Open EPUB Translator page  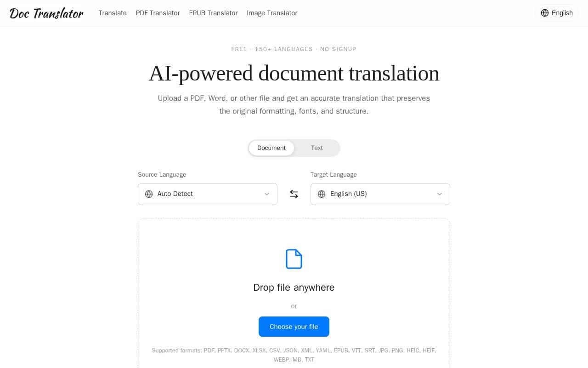pyautogui.click(x=213, y=13)
